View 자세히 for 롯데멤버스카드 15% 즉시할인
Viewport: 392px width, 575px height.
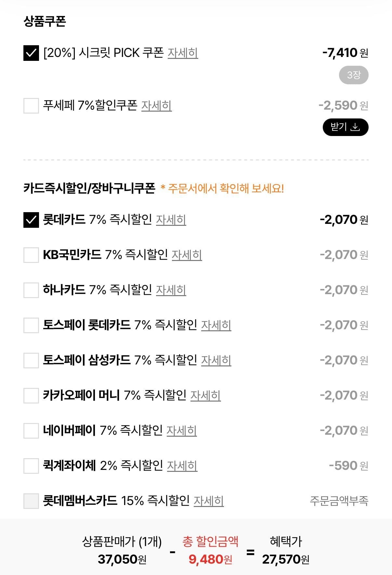209,501
